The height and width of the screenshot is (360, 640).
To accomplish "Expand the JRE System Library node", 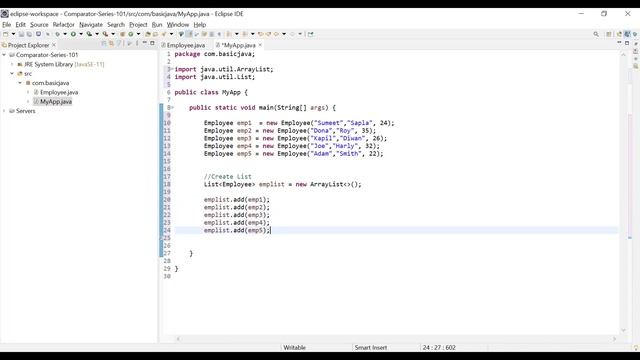I will [x=12, y=64].
